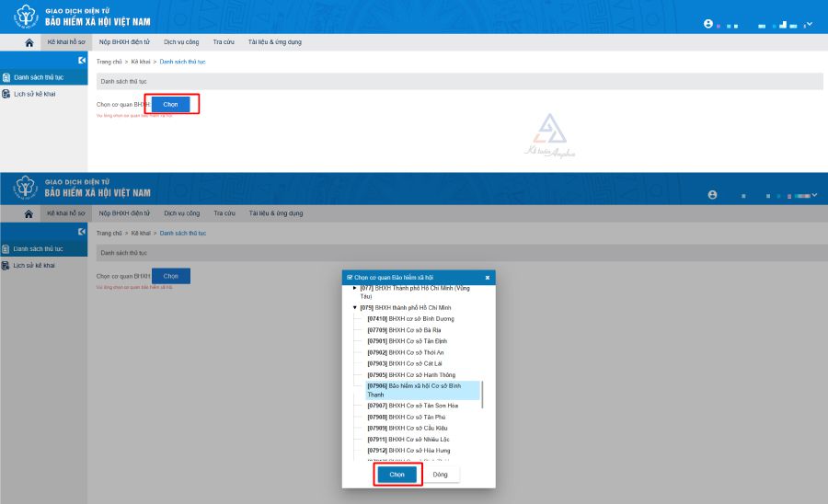Click the BHXH emblem logo in the lower page header

pos(25,188)
